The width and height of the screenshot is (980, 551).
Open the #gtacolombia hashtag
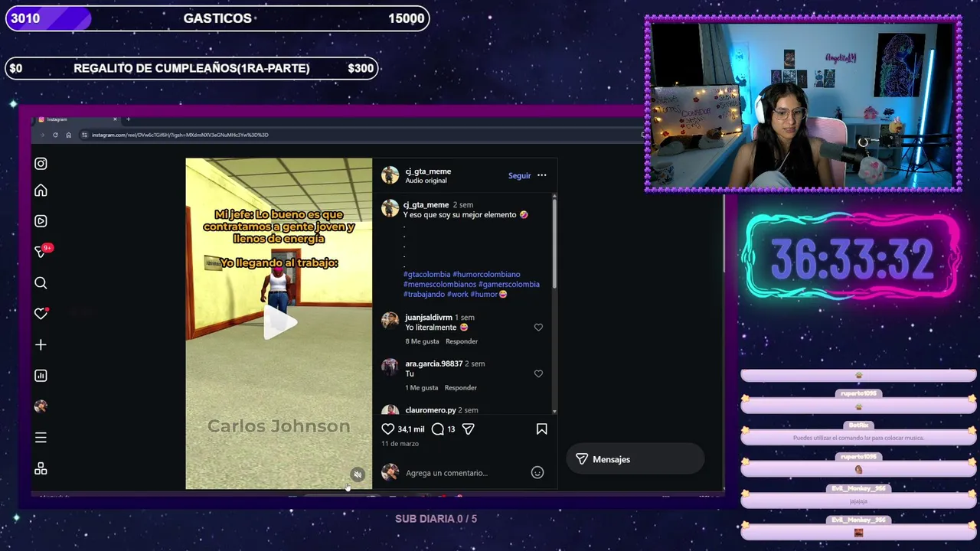[x=426, y=274]
